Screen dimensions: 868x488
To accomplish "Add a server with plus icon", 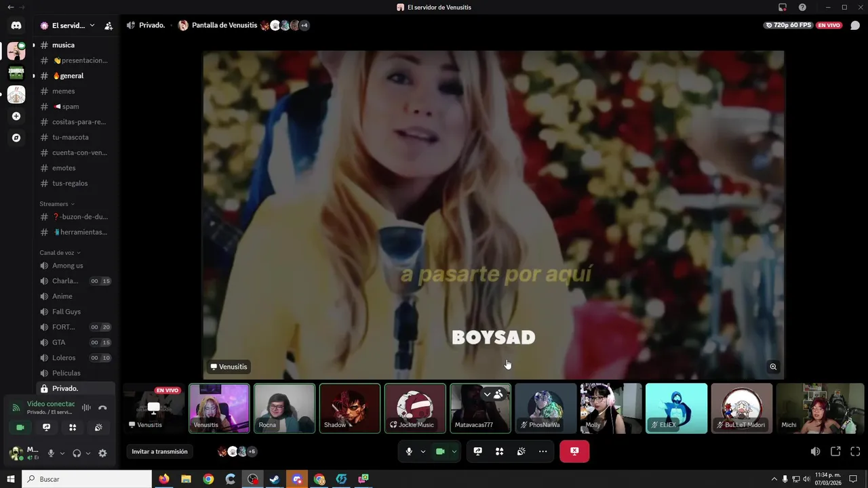I will 16,116.
